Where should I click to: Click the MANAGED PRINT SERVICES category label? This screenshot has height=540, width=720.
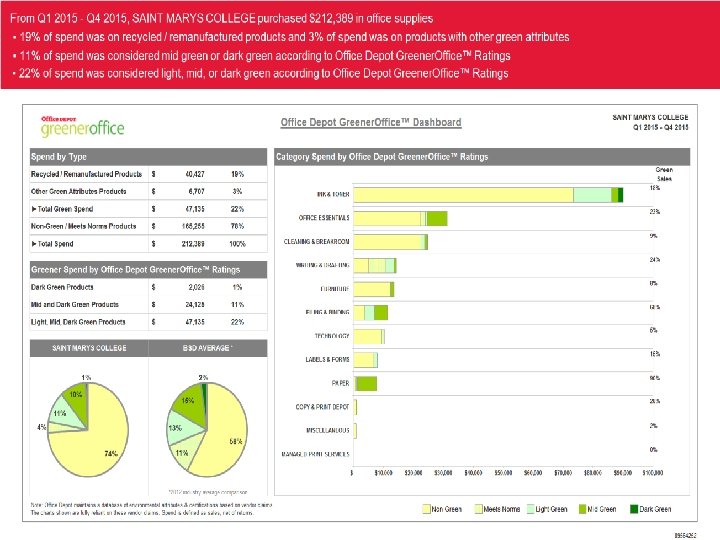pos(315,454)
